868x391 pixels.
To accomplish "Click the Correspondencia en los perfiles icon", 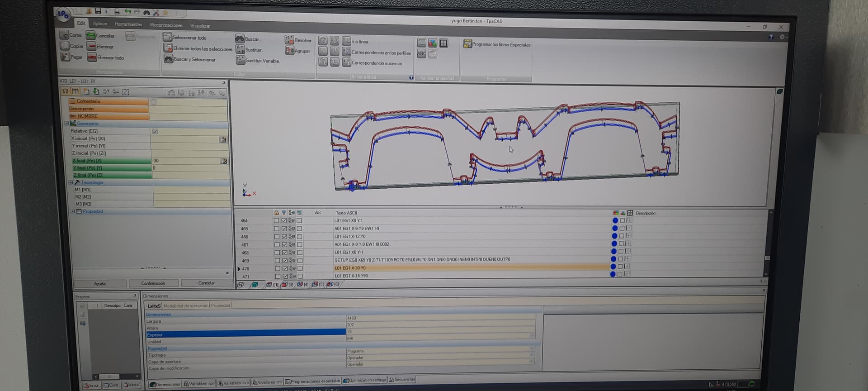I will [x=346, y=52].
